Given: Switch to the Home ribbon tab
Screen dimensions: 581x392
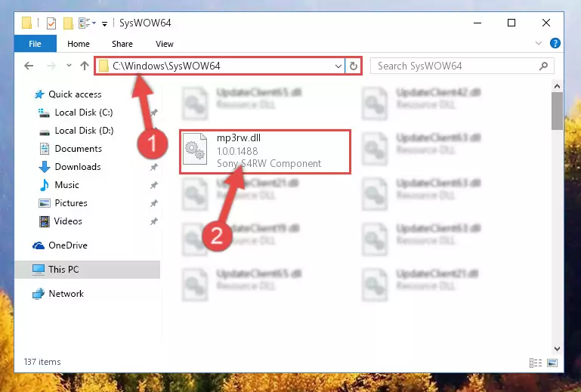Looking at the screenshot, I should (x=78, y=44).
